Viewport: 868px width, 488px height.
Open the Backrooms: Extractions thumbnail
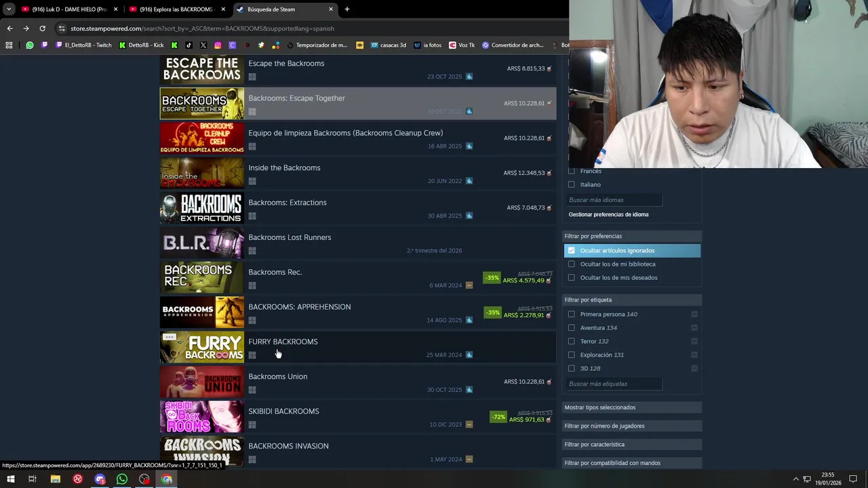[202, 208]
